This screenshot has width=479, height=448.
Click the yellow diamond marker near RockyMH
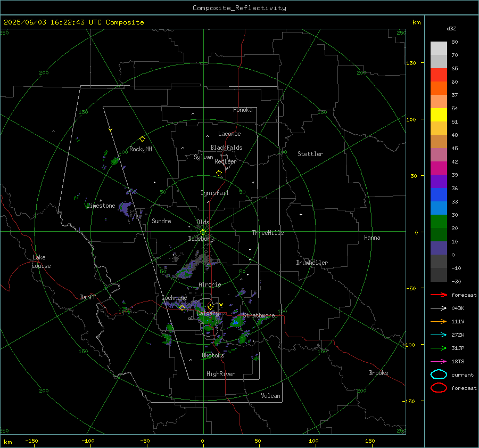[x=142, y=139]
